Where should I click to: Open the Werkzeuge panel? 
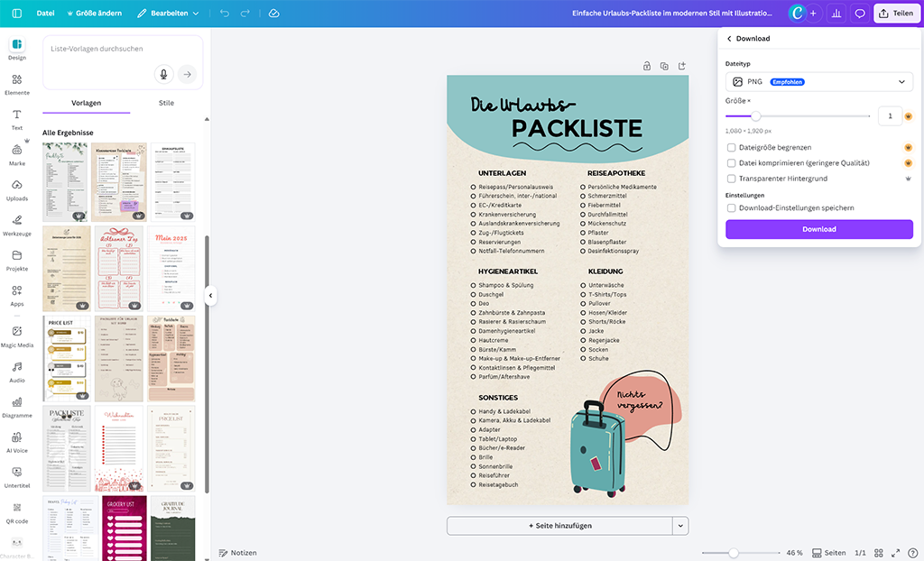click(x=17, y=225)
